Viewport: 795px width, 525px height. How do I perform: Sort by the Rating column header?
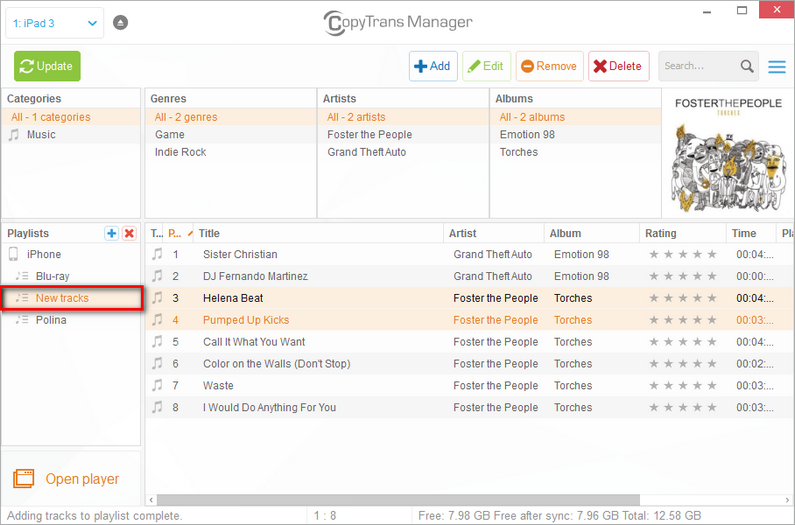coord(682,233)
